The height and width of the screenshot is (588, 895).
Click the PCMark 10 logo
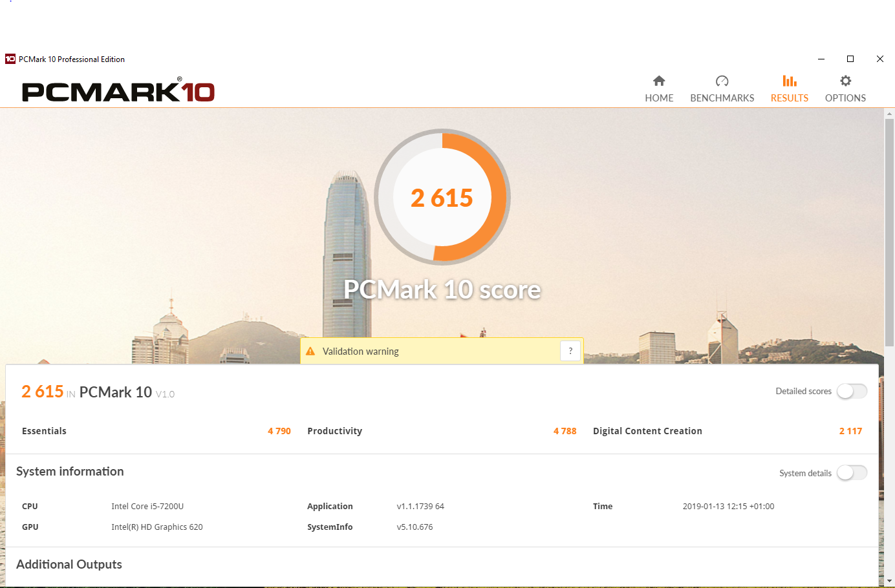click(118, 90)
